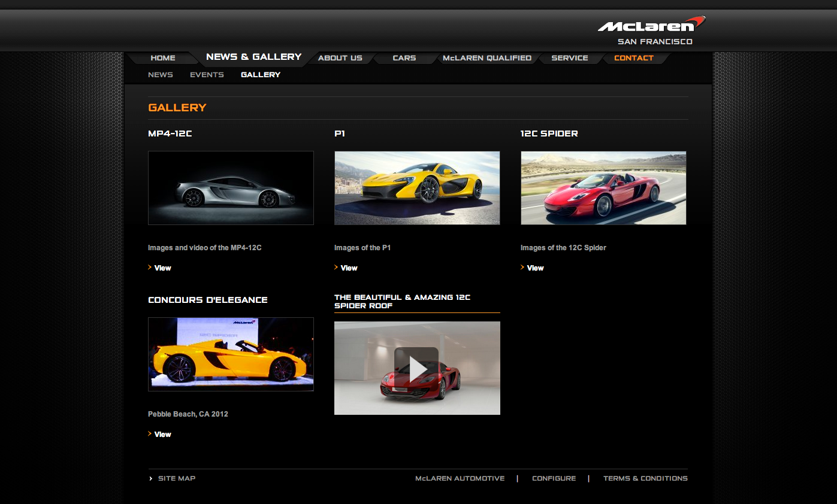Open the red 12C Spider thumbnail

[603, 188]
